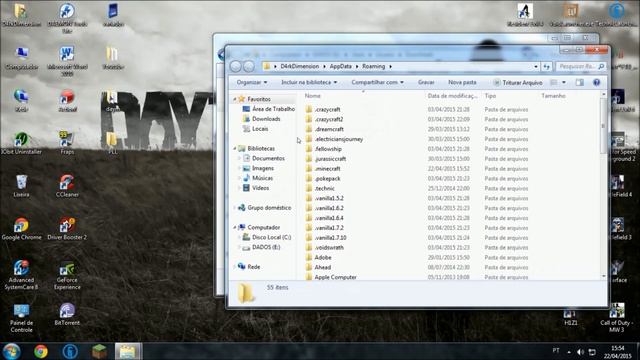Open Fraps desktop shortcut
640x360 pixels.
(x=67, y=143)
